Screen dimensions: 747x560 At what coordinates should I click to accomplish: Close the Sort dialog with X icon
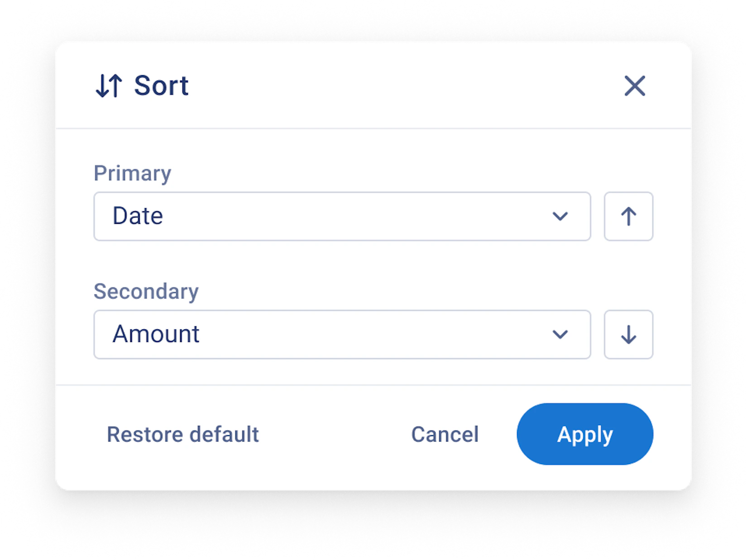click(x=634, y=85)
